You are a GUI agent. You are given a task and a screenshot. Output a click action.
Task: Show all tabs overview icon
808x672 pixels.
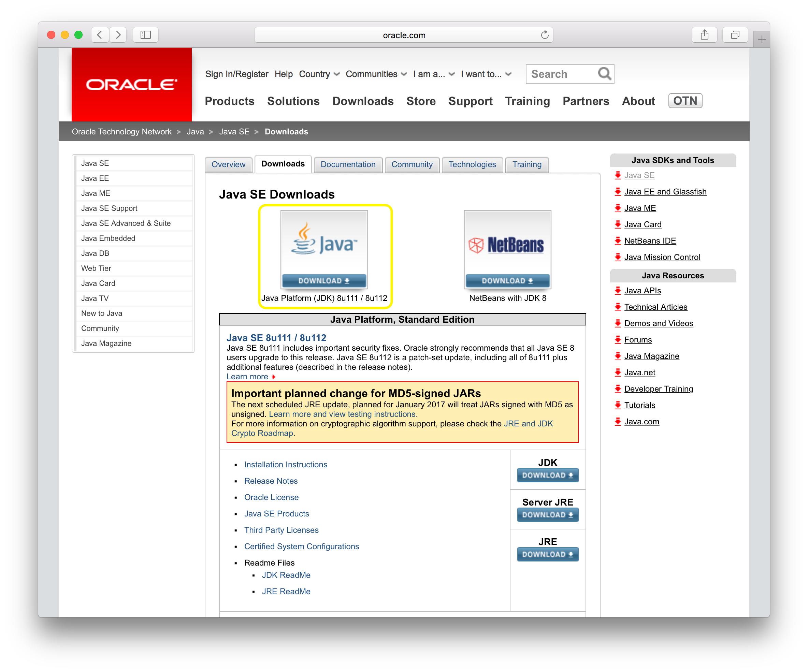(x=735, y=35)
